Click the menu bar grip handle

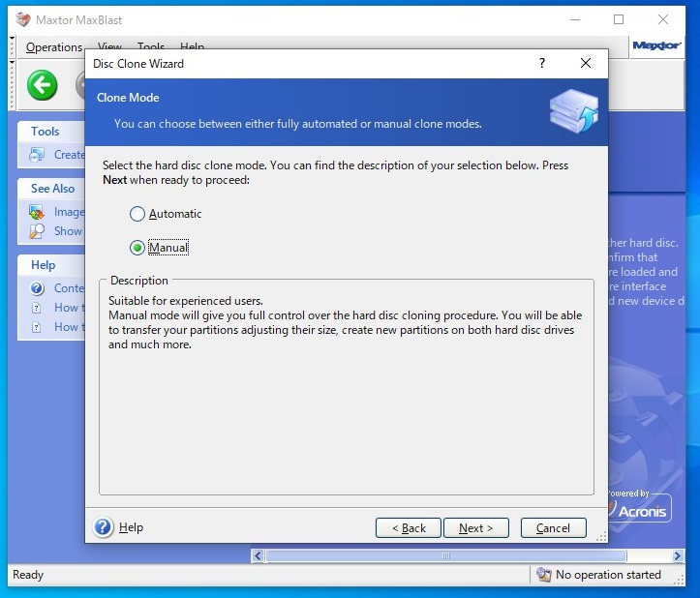pyautogui.click(x=12, y=46)
